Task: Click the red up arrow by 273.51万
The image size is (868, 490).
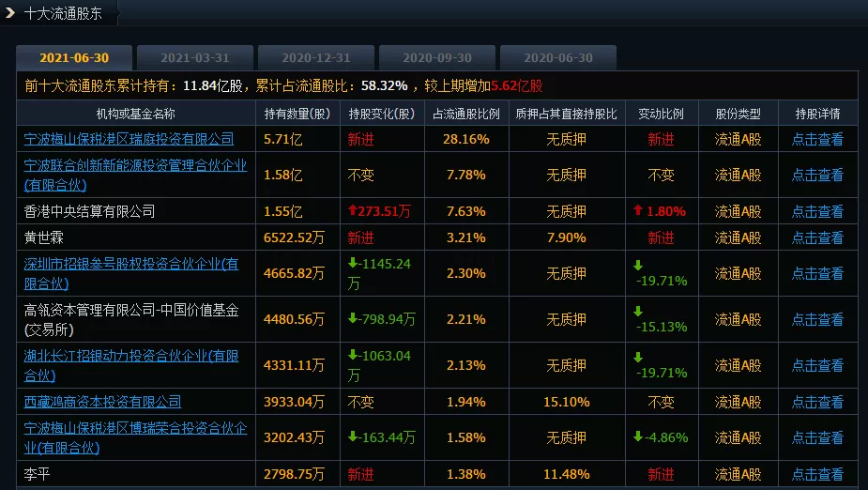Action: pos(352,210)
